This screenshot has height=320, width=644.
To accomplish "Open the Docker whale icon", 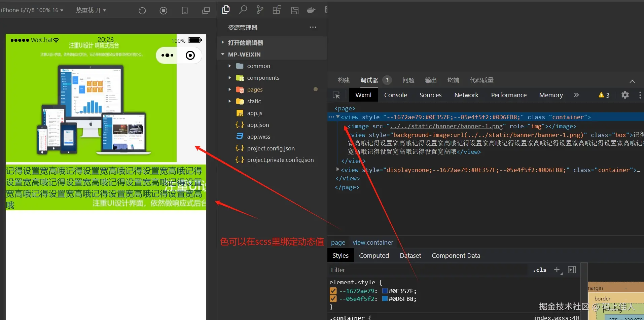I will (311, 10).
